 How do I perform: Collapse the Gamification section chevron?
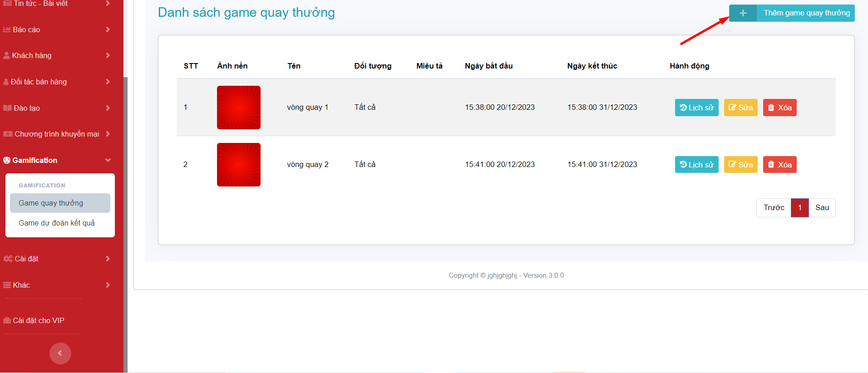pyautogui.click(x=108, y=160)
